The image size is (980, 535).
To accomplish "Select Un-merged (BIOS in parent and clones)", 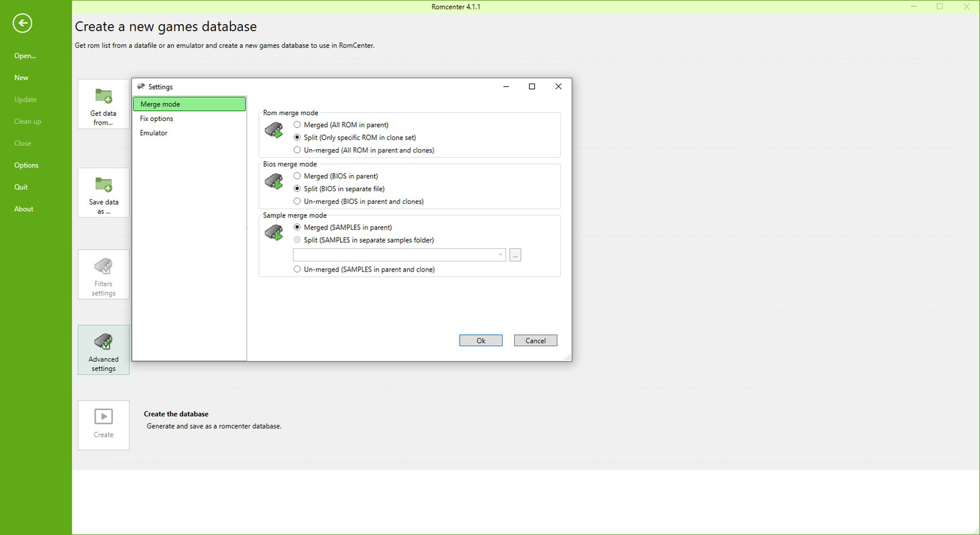I will pyautogui.click(x=359, y=202).
